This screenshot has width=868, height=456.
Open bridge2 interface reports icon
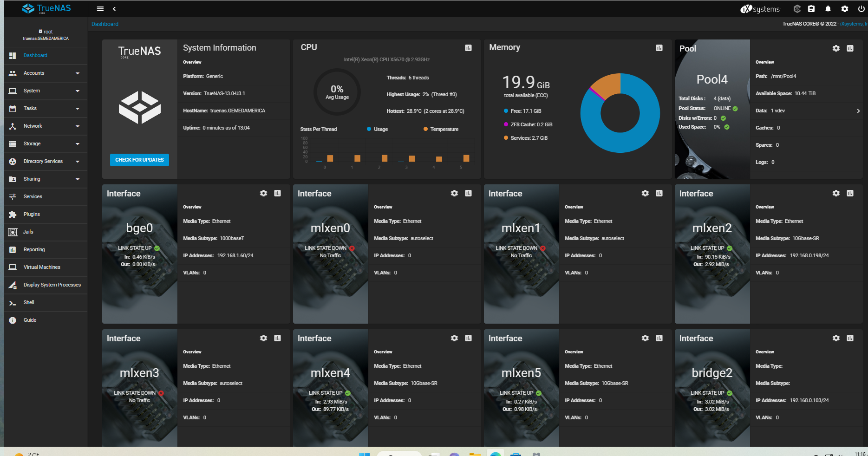tap(850, 338)
